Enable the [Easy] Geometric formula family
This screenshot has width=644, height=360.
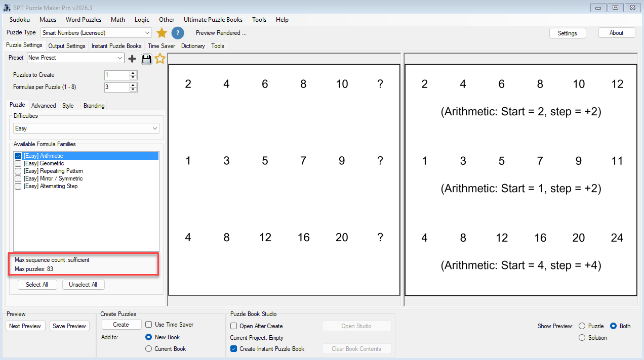coord(18,163)
